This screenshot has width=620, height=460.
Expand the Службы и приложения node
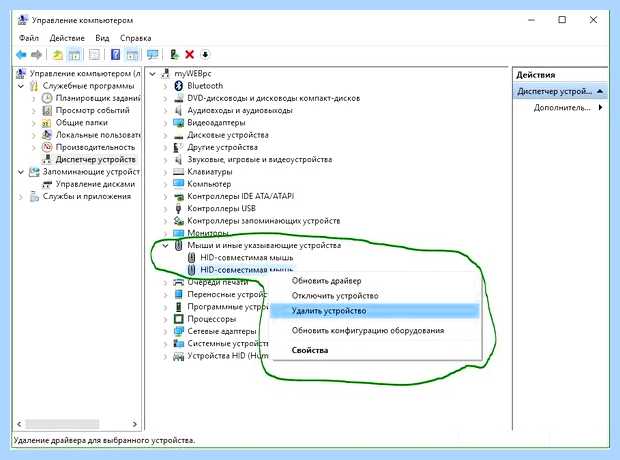pos(21,197)
